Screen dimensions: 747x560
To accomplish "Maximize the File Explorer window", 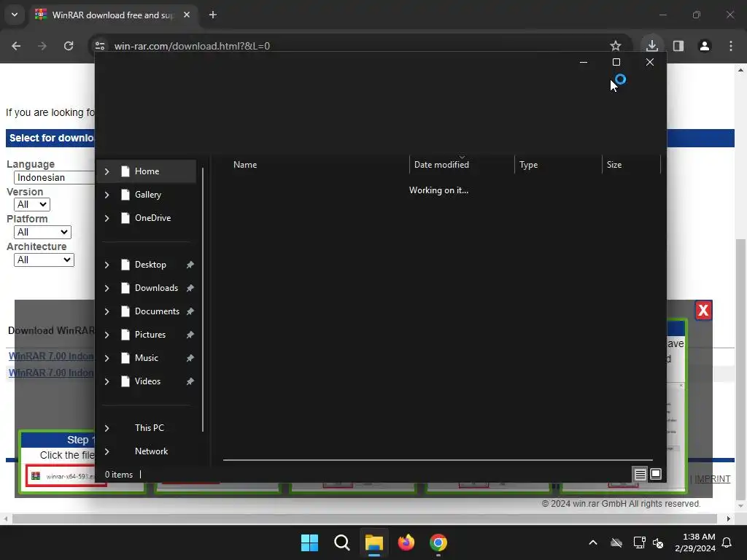I will (616, 63).
